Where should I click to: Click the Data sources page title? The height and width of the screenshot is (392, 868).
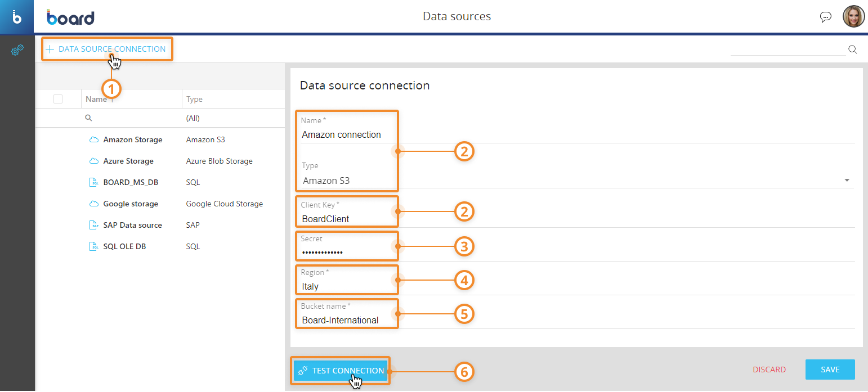[457, 16]
